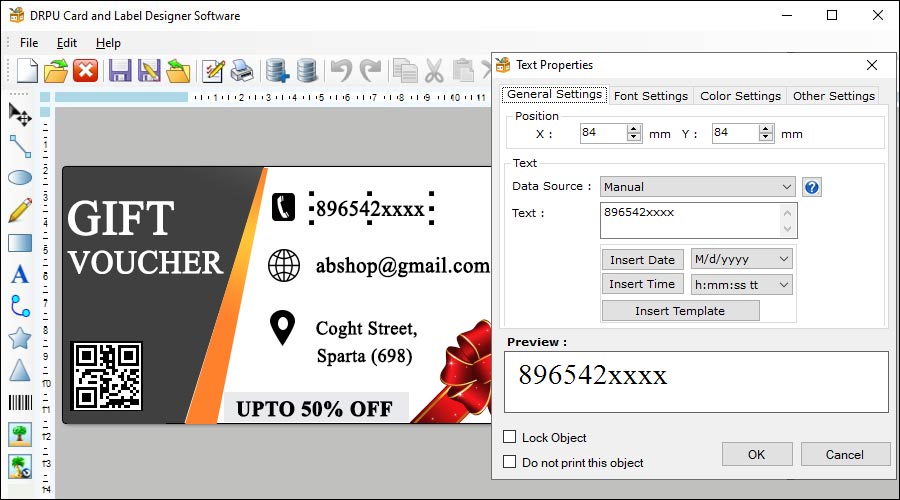Click the Text box scroll down arrow
The image size is (900, 500).
tap(788, 229)
